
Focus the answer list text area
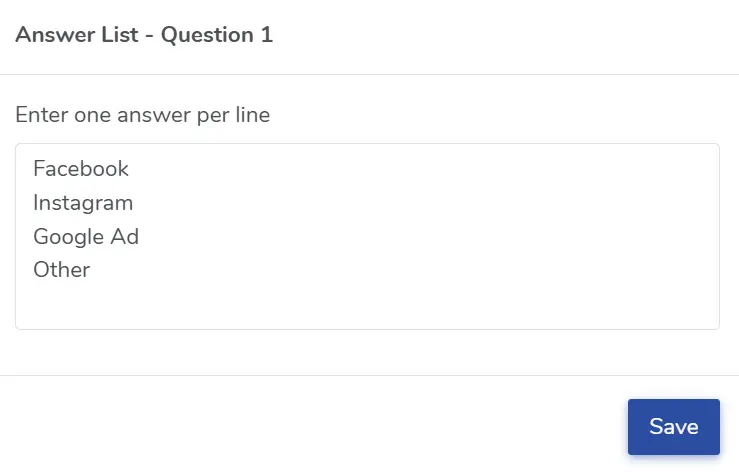click(367, 236)
